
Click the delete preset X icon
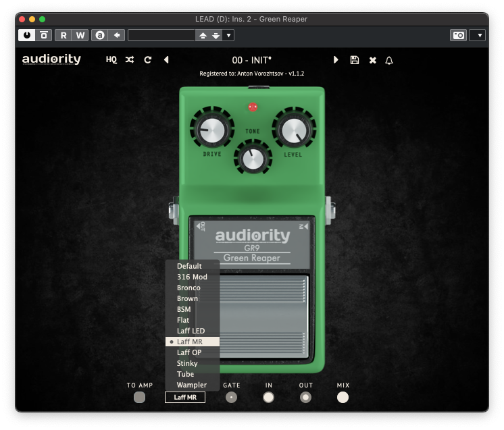[372, 60]
